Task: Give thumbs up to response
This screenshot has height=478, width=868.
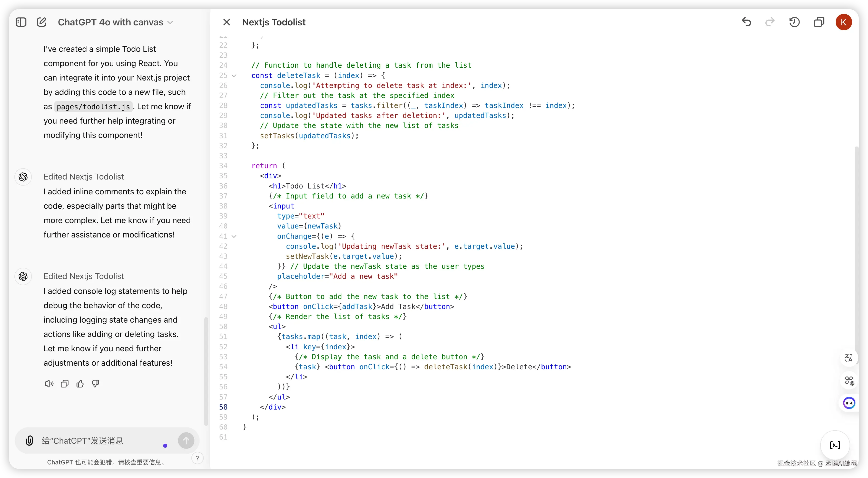Action: pyautogui.click(x=80, y=384)
